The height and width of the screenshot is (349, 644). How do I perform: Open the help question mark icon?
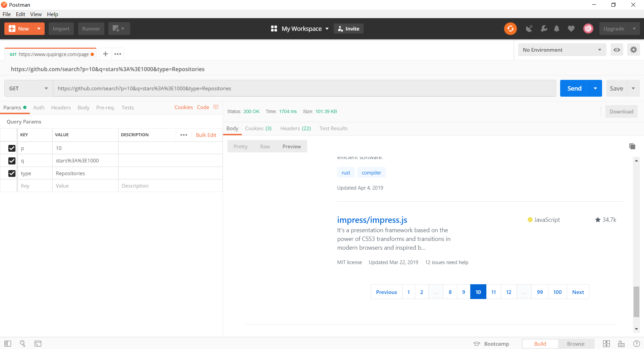(636, 344)
